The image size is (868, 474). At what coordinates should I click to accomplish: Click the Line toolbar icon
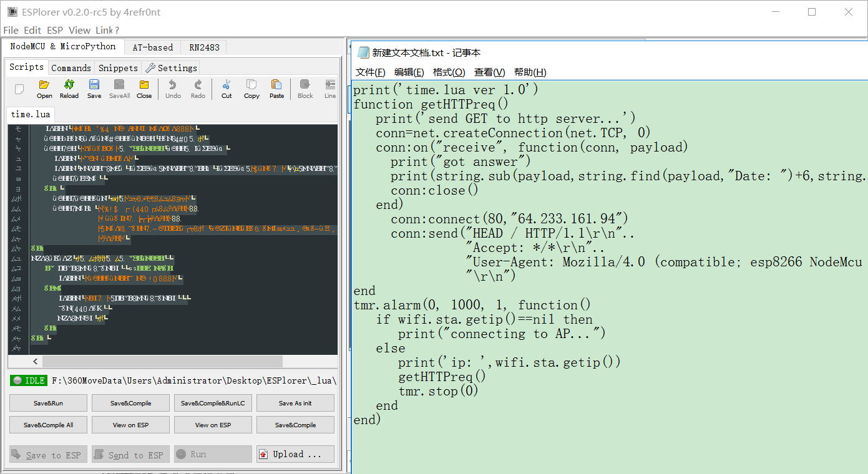pos(330,89)
